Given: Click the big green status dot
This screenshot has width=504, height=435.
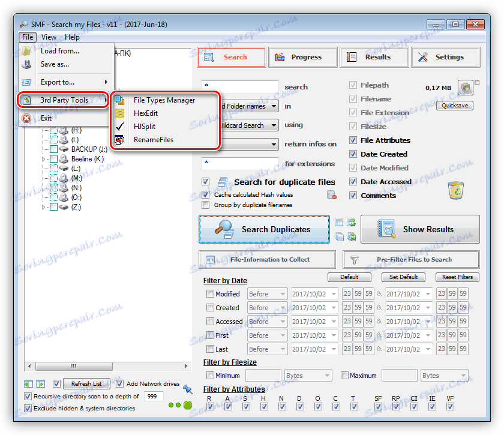Looking at the screenshot, I should coord(188,405).
